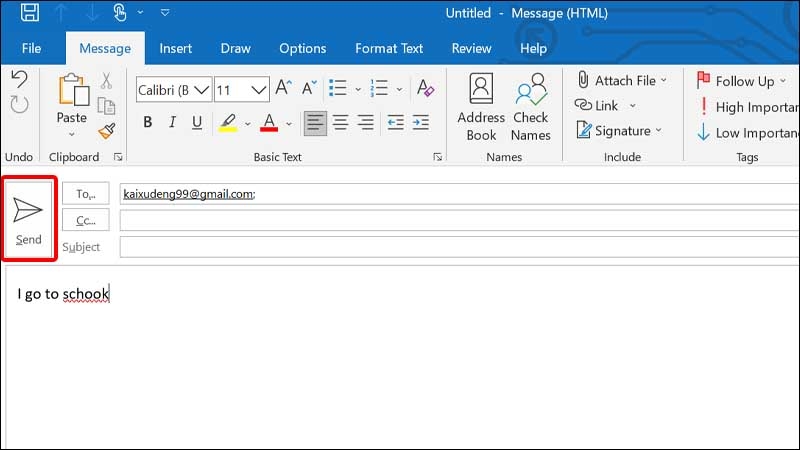Image resolution: width=800 pixels, height=450 pixels.
Task: Apply red font color
Action: (269, 122)
